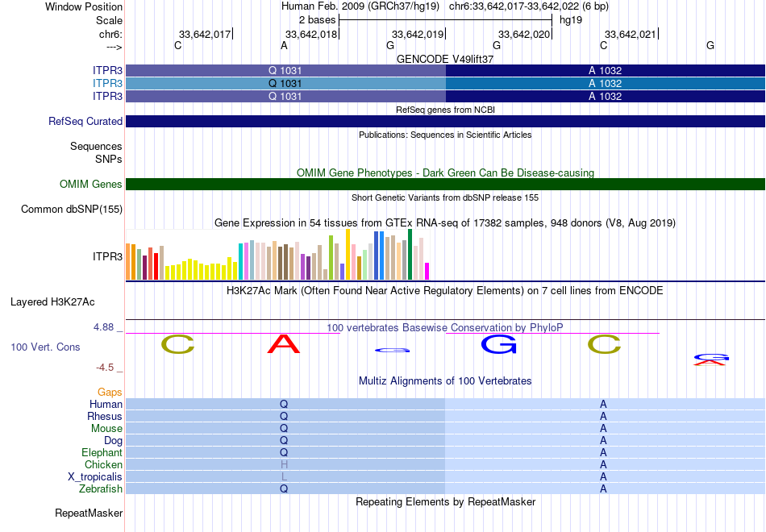Click the Q residue in Zebrafish row
This screenshot has height=532, width=766.
[x=284, y=488]
